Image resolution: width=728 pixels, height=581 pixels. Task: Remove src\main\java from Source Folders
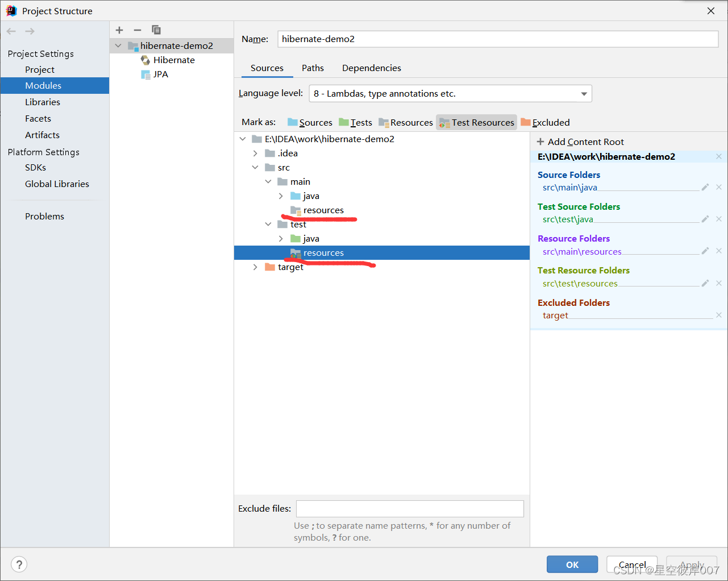(x=719, y=187)
